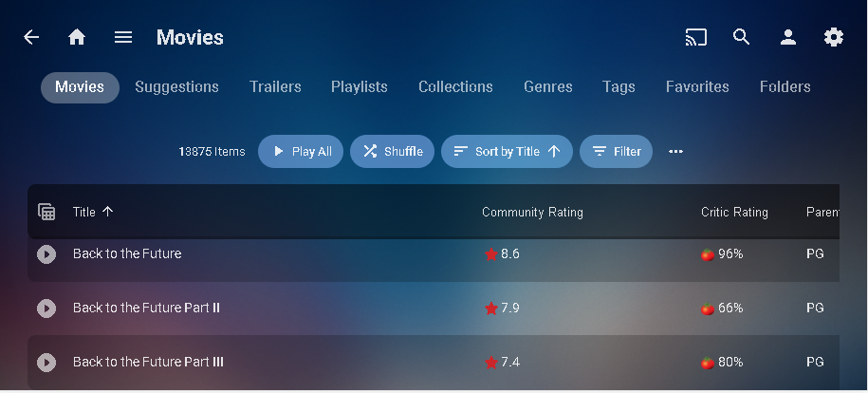The image size is (868, 393).
Task: Open the user profile icon
Action: coord(787,37)
